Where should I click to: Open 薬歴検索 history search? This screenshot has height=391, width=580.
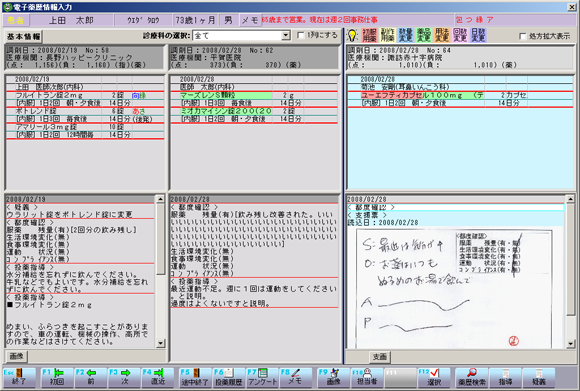pos(472,377)
